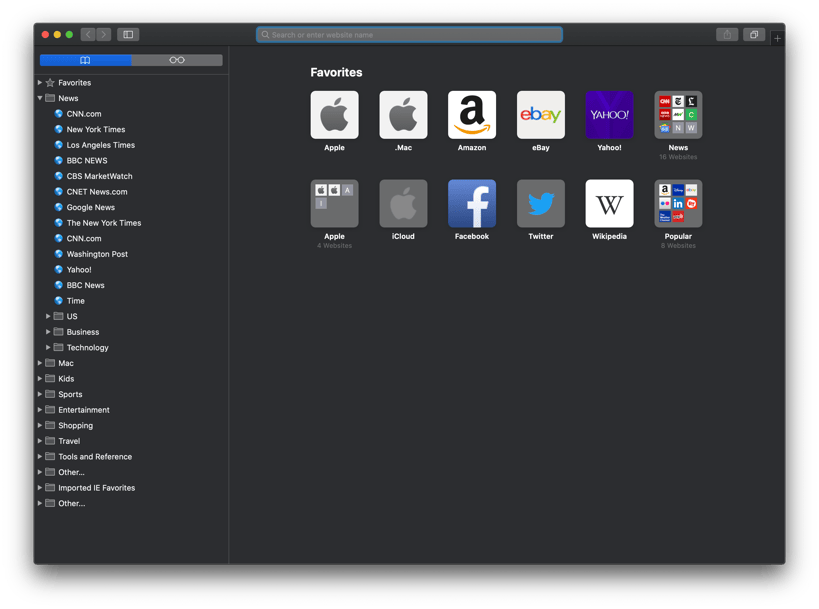Viewport: 819px width, 609px height.
Task: Click the Share button in the toolbar
Action: pos(727,34)
